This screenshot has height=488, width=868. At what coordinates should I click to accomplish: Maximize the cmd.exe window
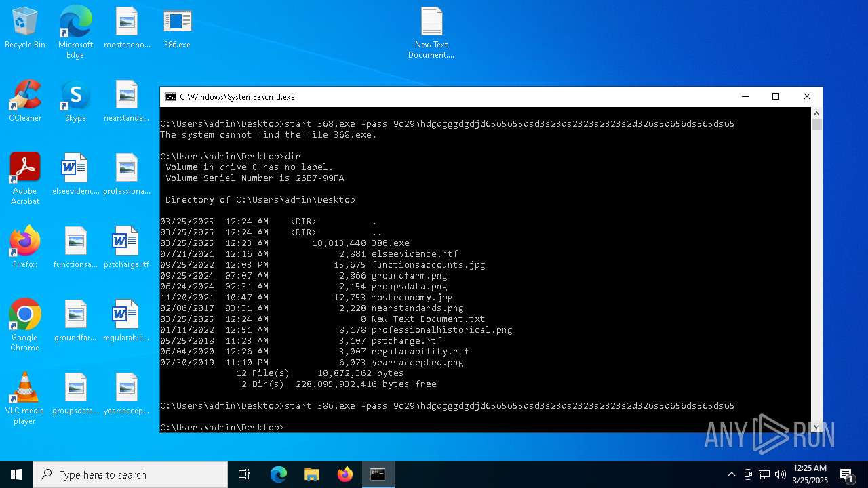click(776, 97)
